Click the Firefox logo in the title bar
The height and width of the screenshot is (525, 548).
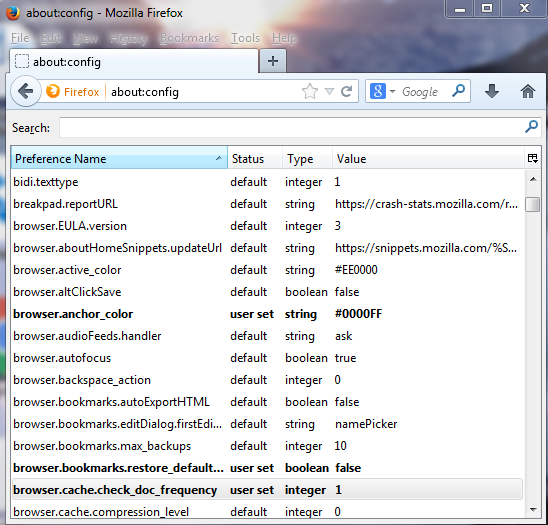[13, 13]
